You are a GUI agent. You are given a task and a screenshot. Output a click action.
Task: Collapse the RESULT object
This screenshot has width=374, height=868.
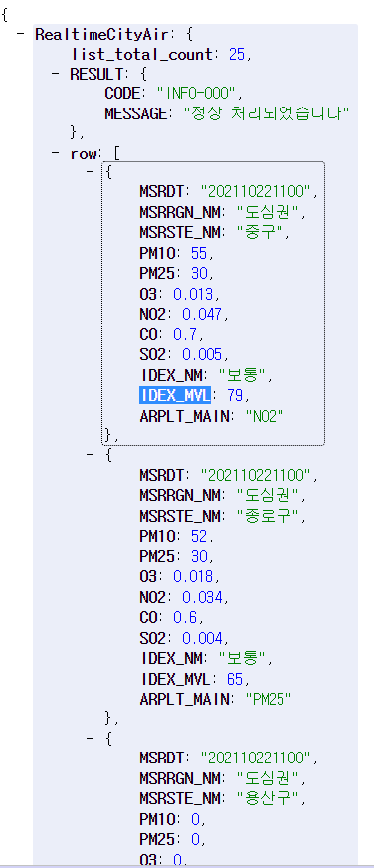[x=56, y=75]
